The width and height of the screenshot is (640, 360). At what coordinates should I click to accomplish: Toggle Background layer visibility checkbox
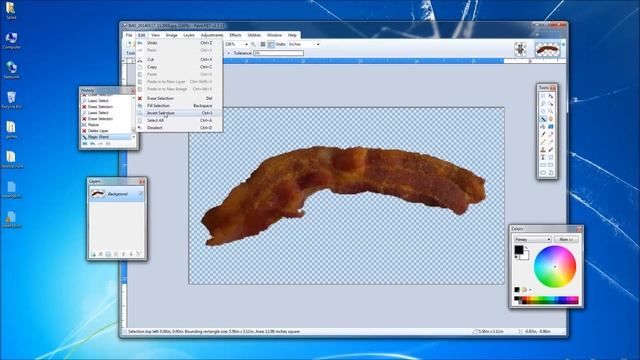click(x=141, y=194)
